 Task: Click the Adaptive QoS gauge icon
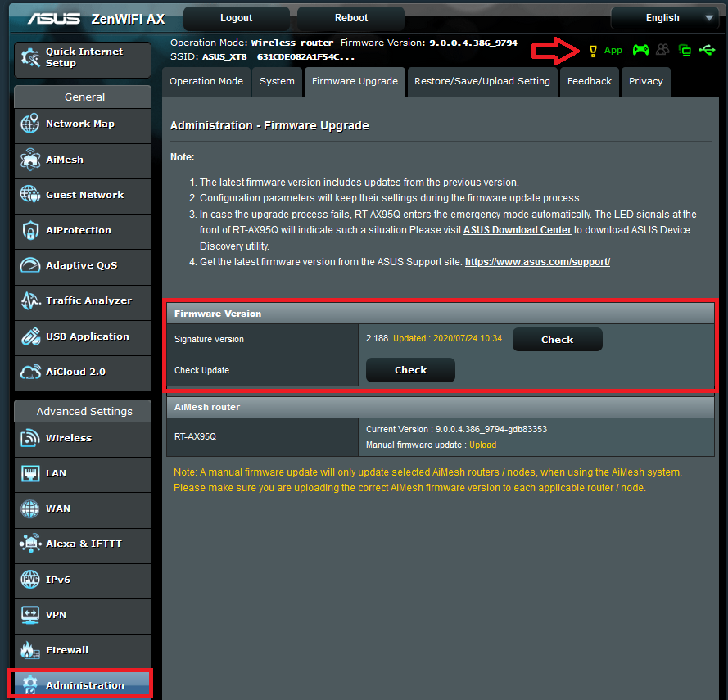pos(30,265)
